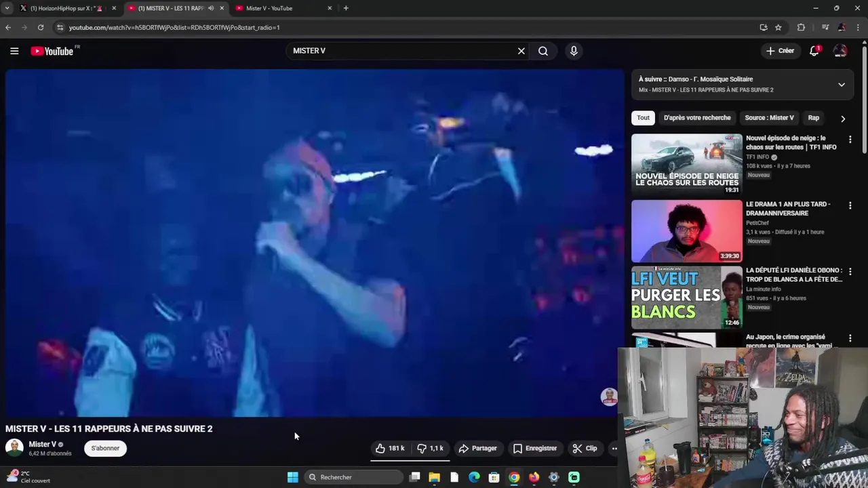Show more filter chips with right arrow
This screenshot has width=868, height=488.
tap(843, 119)
